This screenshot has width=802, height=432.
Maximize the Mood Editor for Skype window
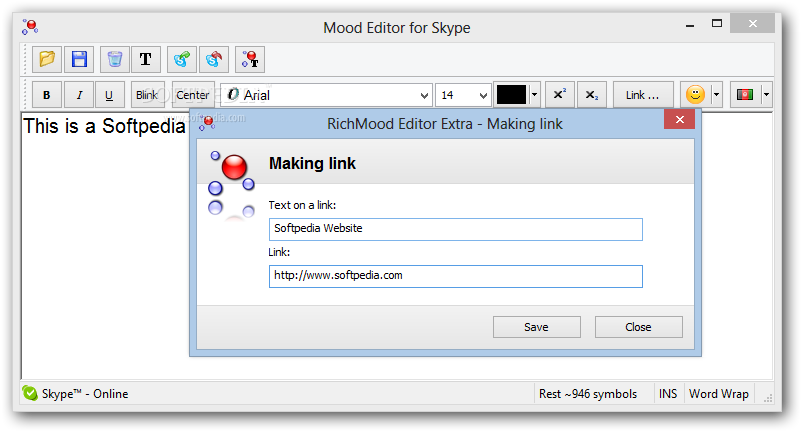click(717, 24)
